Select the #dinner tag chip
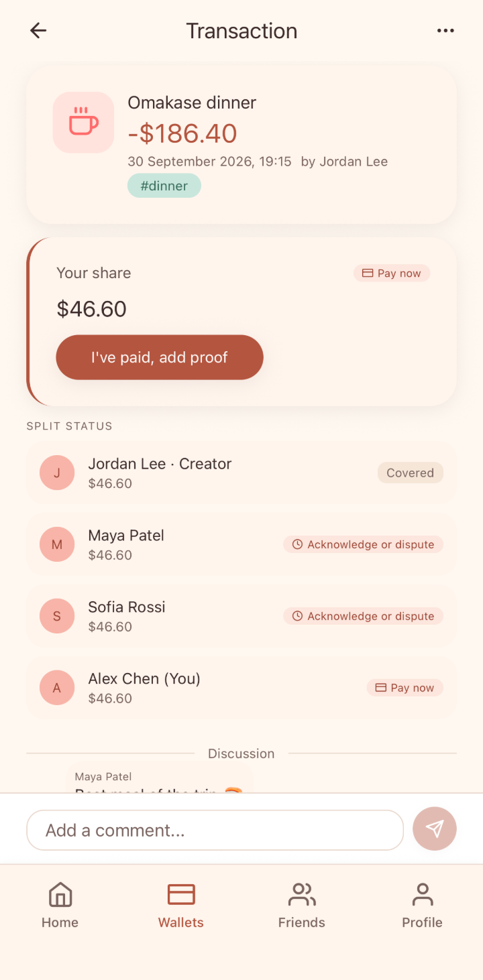Image resolution: width=483 pixels, height=980 pixels. click(164, 186)
